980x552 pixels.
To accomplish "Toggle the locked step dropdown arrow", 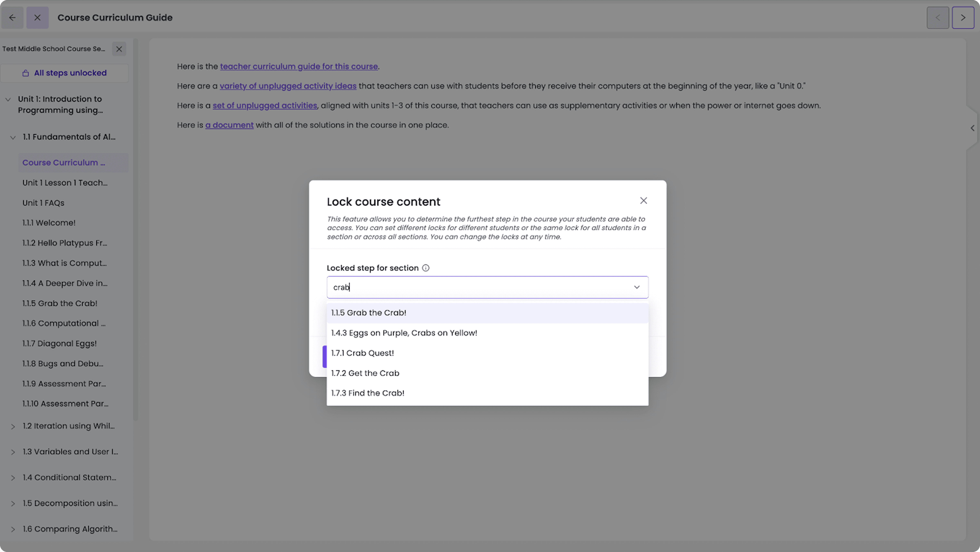I will coord(636,287).
